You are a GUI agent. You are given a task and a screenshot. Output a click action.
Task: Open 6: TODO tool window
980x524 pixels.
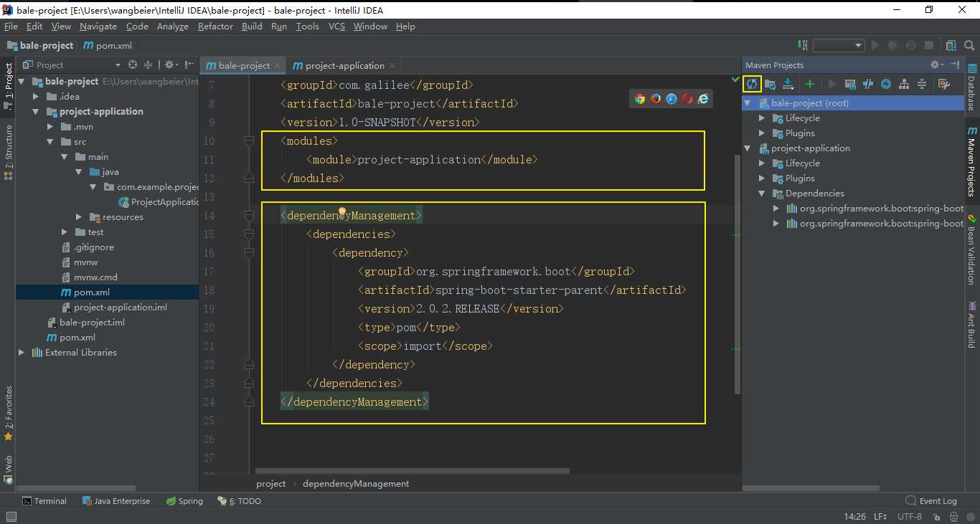point(240,501)
